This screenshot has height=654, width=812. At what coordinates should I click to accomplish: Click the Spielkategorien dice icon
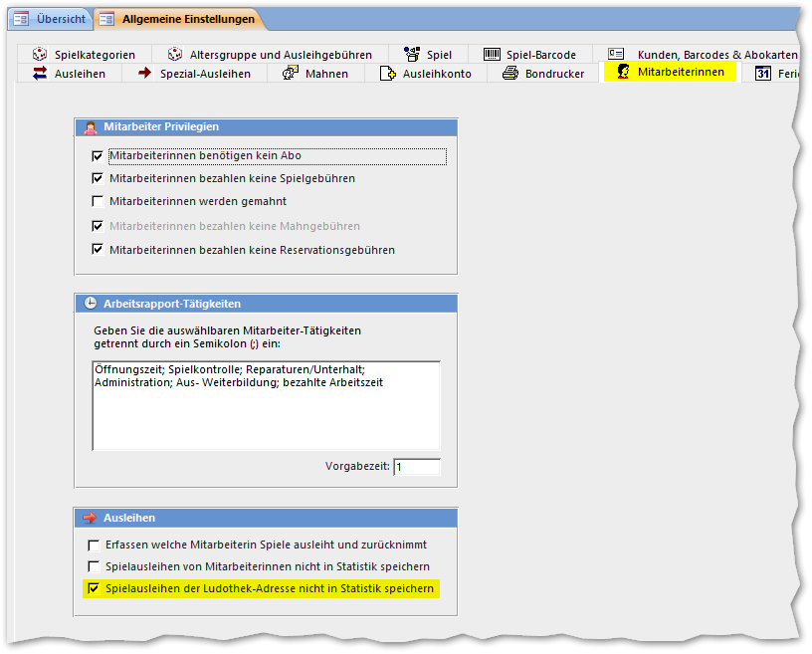click(x=40, y=54)
